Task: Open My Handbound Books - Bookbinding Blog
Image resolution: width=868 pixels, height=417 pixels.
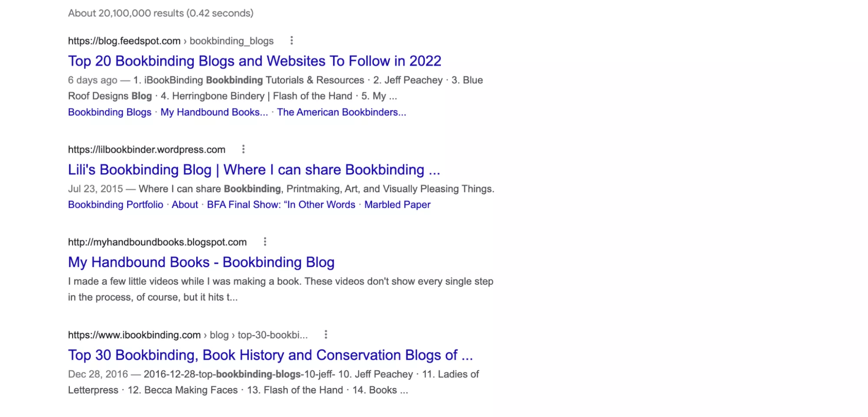Action: (x=201, y=262)
